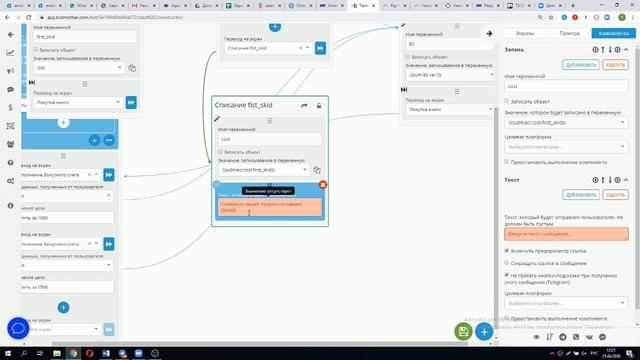Open value dropdown in Списание fist_skid card
Screen dimensions: 640x360
264,170
